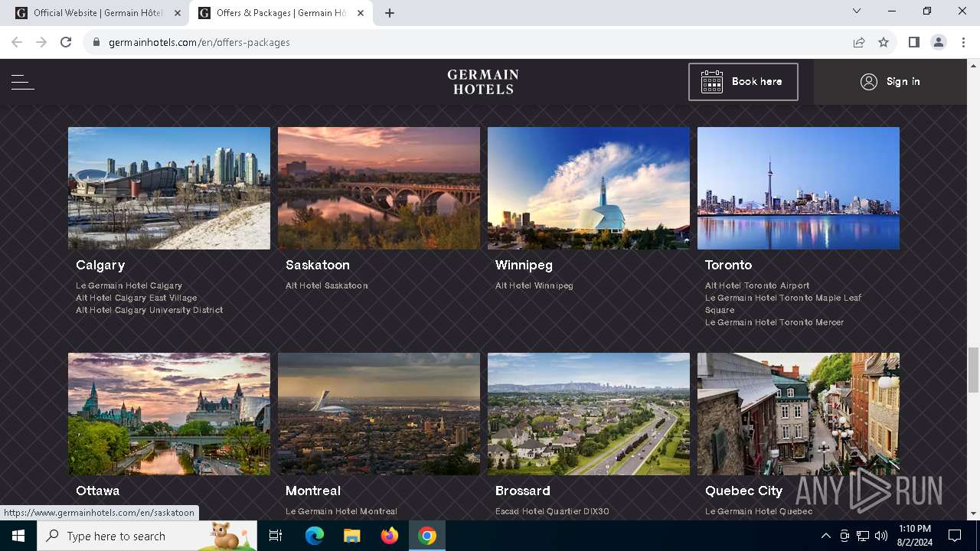
Task: Open the Calgary heading link
Action: (x=100, y=265)
